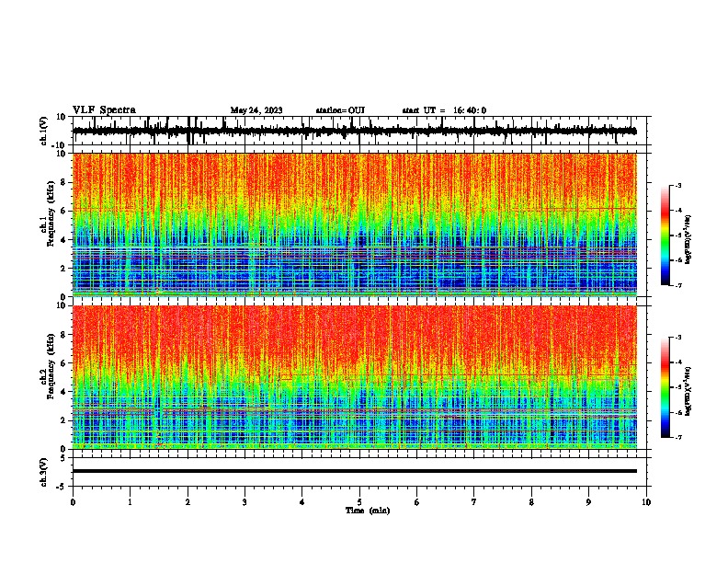
Task: Select the "start UT = 16:40:0" text
Action: 444,110
